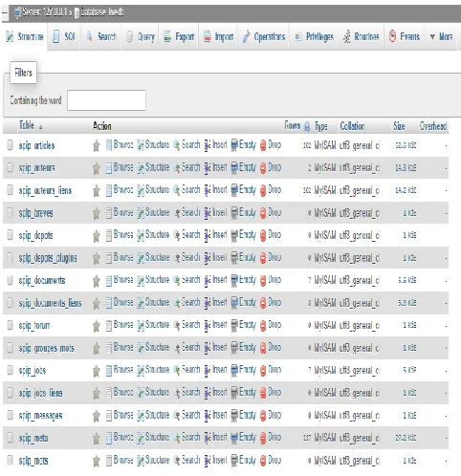461x476 pixels.
Task: Open the spip_groupes_mots table link
Action: click(47, 348)
